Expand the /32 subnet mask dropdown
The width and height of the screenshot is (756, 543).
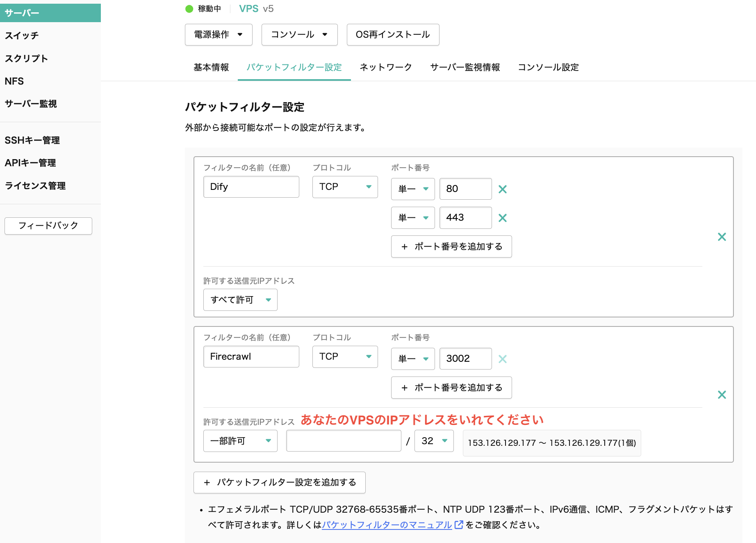tap(434, 441)
